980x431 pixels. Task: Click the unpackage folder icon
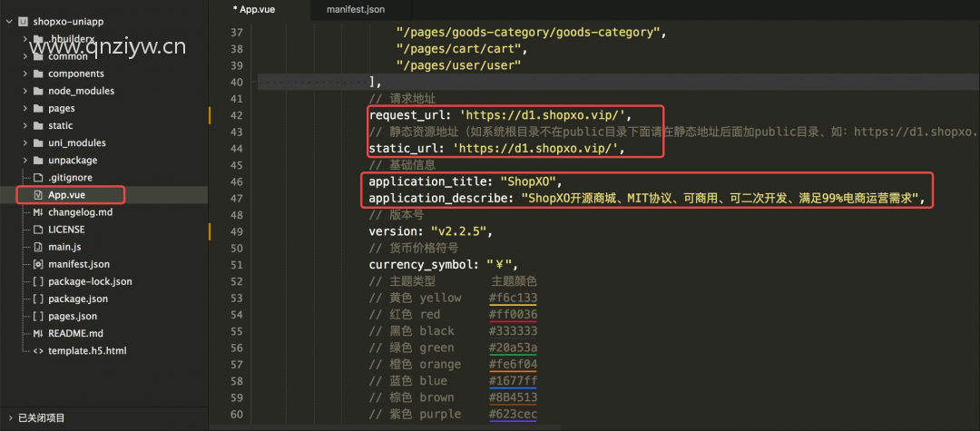pyautogui.click(x=37, y=161)
